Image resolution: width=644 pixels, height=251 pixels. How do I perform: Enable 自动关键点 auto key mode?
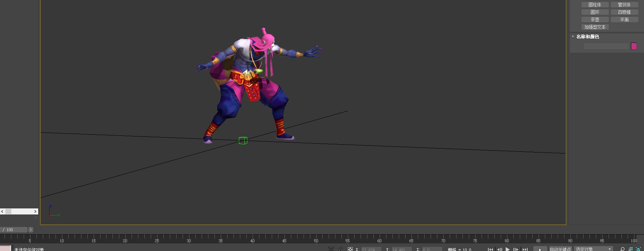coord(560,249)
